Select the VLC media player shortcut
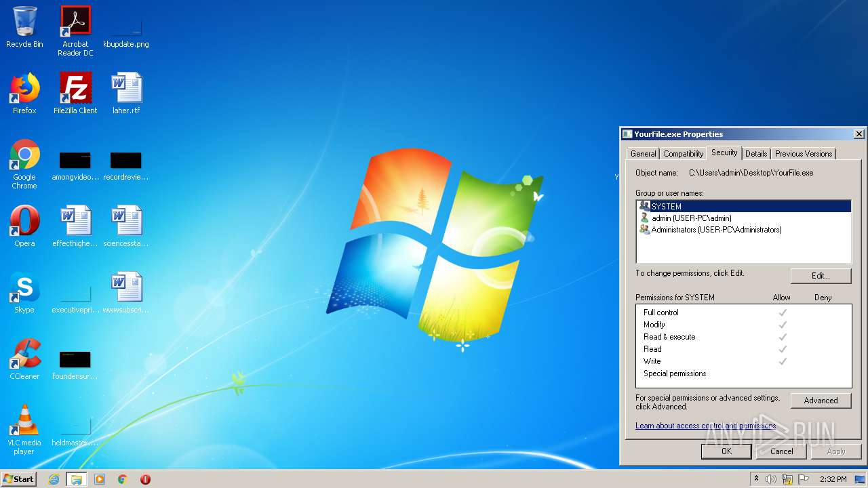 [24, 430]
